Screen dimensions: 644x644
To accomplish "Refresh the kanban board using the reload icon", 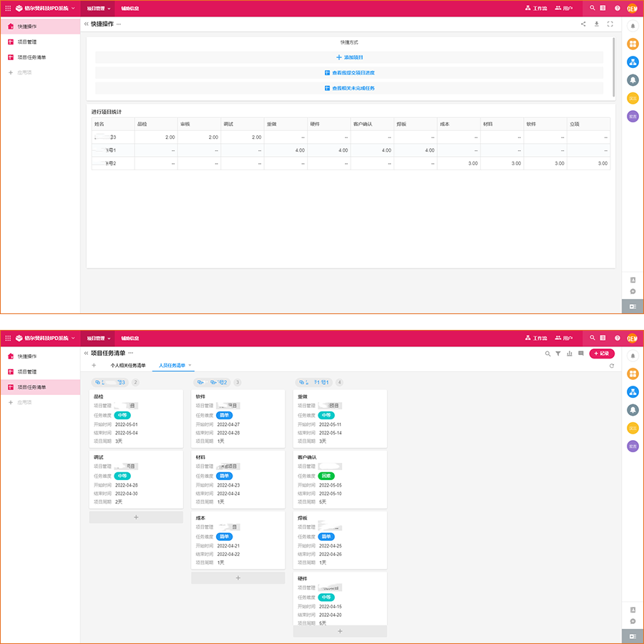I will [611, 366].
